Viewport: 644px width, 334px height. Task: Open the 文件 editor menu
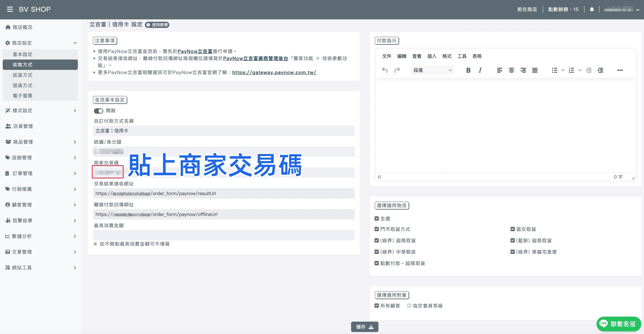(x=387, y=56)
